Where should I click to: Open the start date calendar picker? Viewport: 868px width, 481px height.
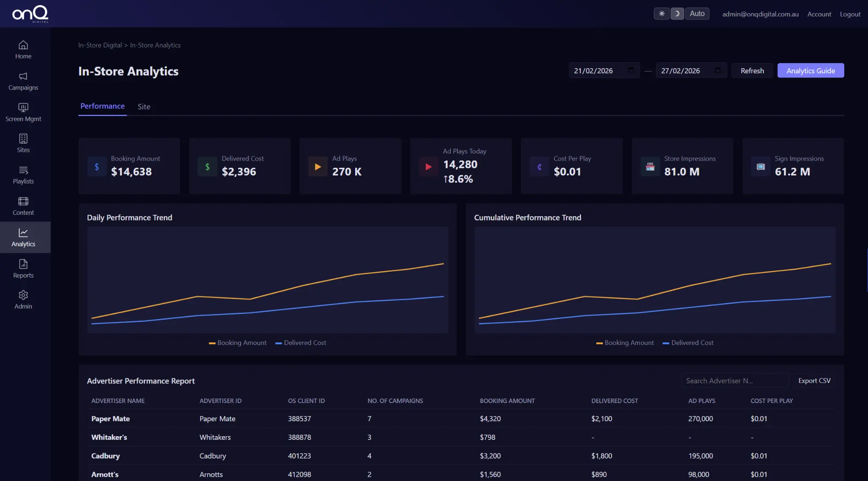pyautogui.click(x=631, y=70)
